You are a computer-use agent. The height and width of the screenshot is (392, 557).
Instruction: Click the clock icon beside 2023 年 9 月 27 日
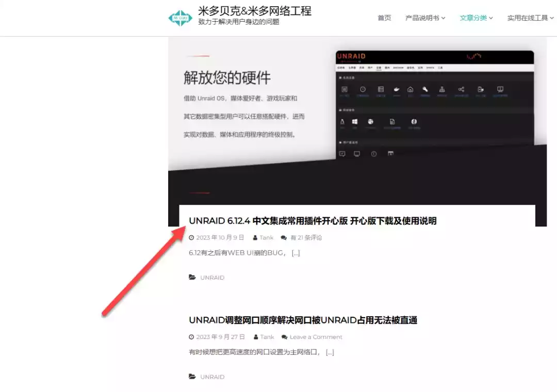(x=191, y=337)
